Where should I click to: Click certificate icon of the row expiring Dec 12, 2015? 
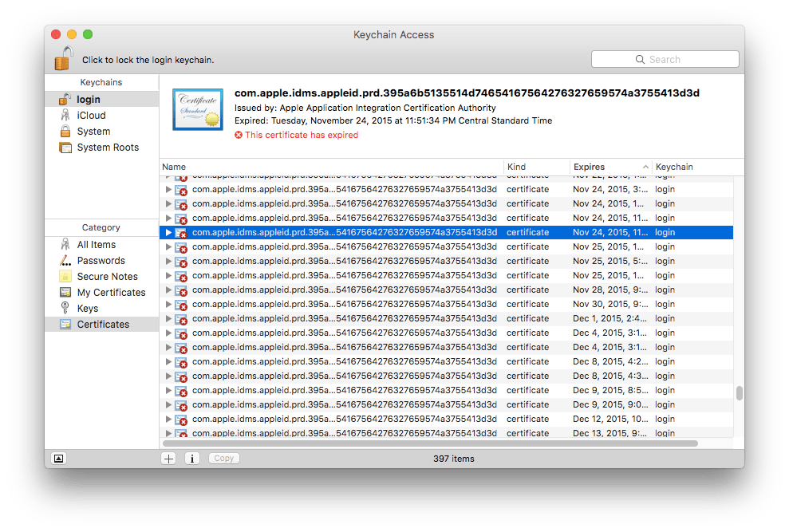click(181, 420)
